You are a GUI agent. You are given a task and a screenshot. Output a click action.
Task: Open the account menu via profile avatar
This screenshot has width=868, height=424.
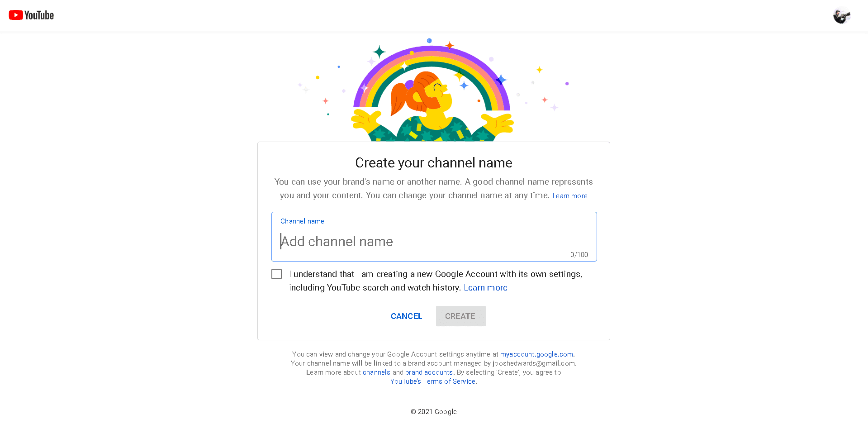pyautogui.click(x=841, y=15)
